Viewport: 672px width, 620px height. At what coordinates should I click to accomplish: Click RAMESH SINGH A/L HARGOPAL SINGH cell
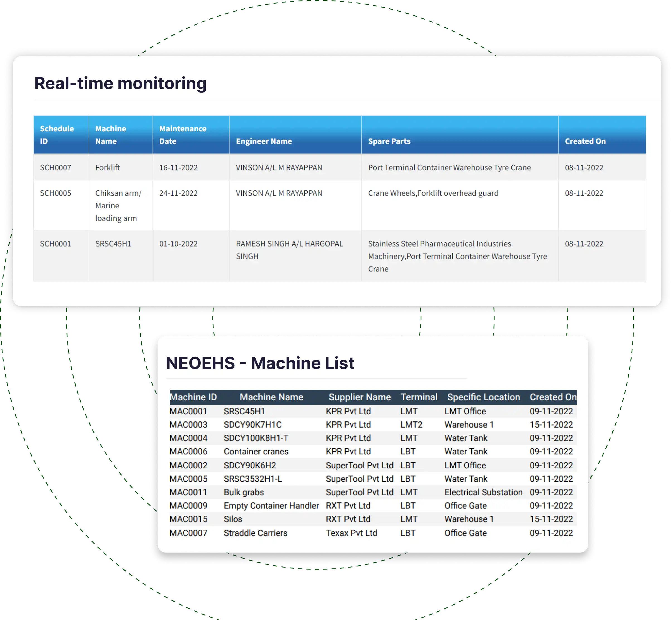[x=295, y=256]
